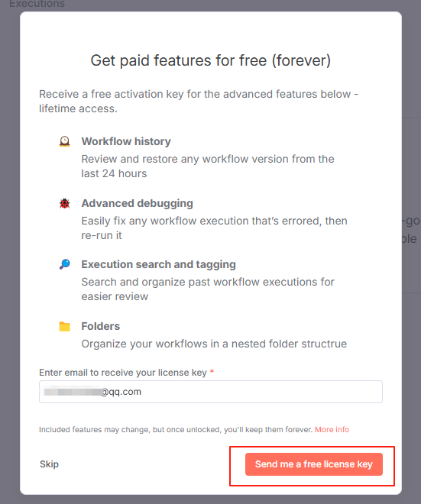Click the Folders feature heading
The width and height of the screenshot is (421, 504).
pyautogui.click(x=101, y=326)
